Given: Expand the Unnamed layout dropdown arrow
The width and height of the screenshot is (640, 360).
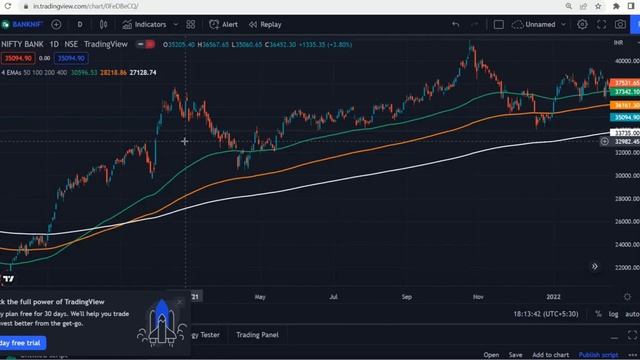Looking at the screenshot, I should click(563, 24).
